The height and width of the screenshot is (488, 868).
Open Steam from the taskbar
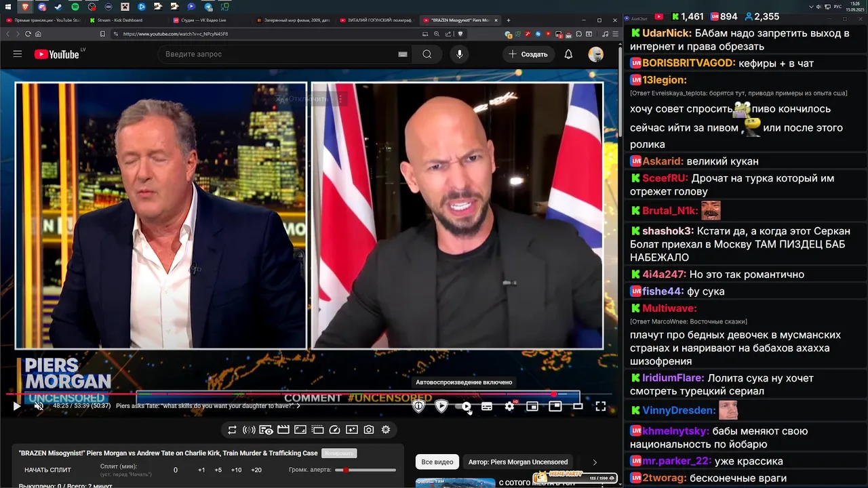(x=58, y=7)
